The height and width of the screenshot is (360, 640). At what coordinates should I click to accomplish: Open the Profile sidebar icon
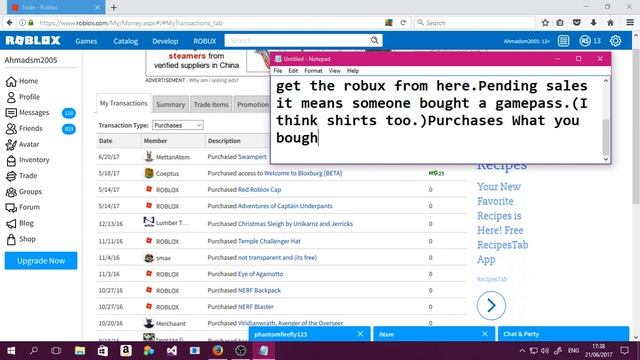click(x=11, y=97)
